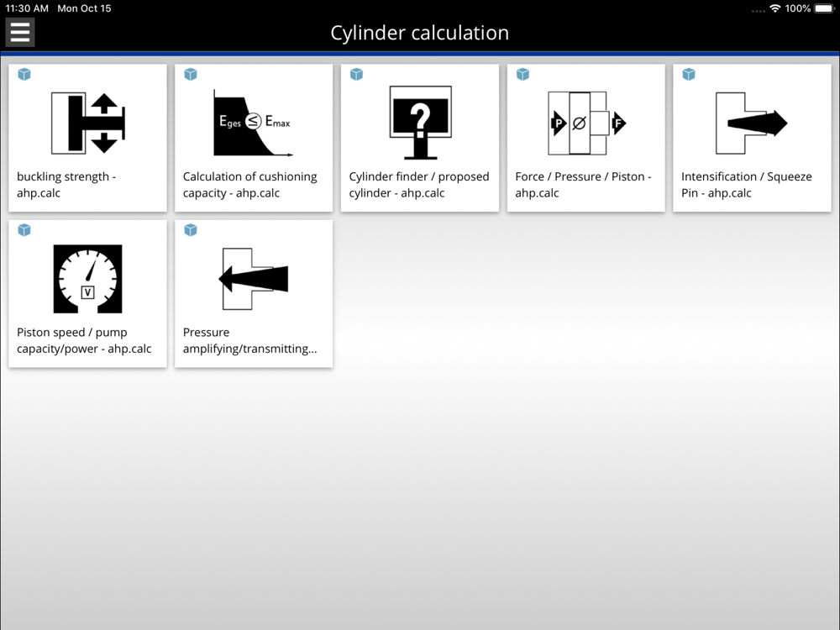Open the hamburger menu
The height and width of the screenshot is (630, 840).
(x=20, y=32)
